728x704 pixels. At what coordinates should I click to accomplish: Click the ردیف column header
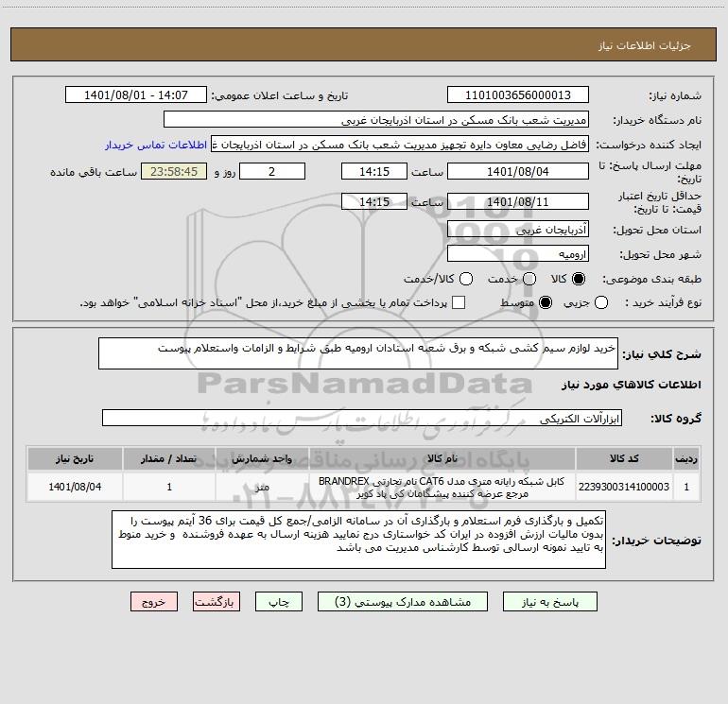point(686,459)
